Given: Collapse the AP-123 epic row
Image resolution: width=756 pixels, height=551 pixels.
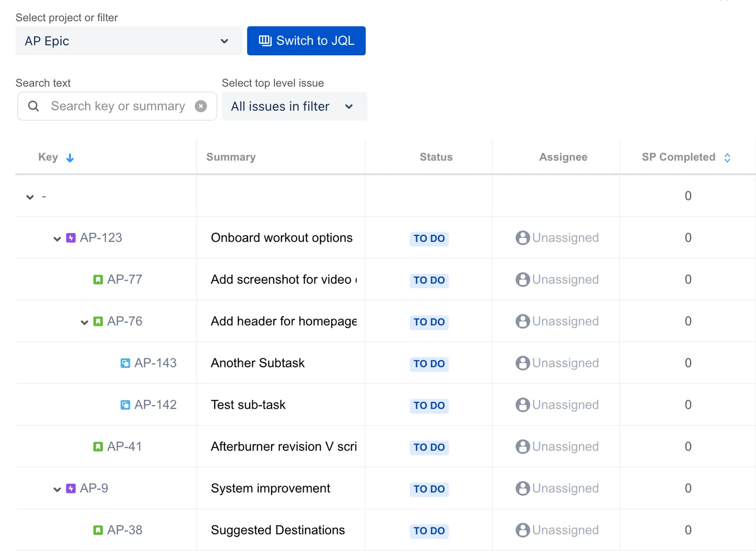Looking at the screenshot, I should click(57, 239).
